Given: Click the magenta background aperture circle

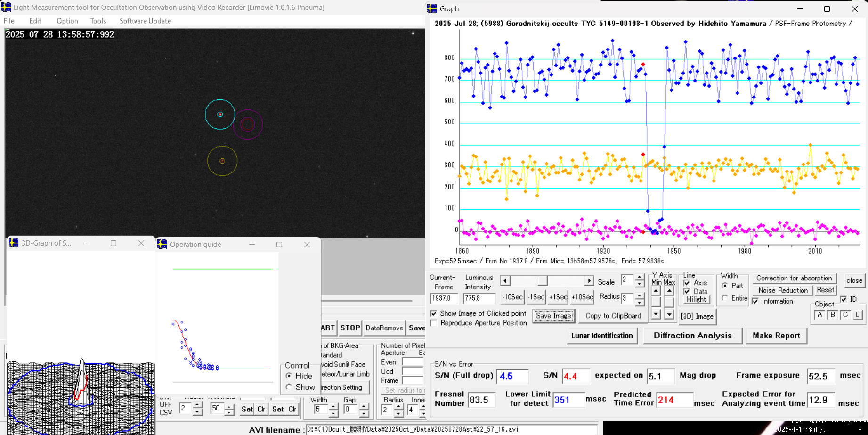Looking at the screenshot, I should pos(248,124).
